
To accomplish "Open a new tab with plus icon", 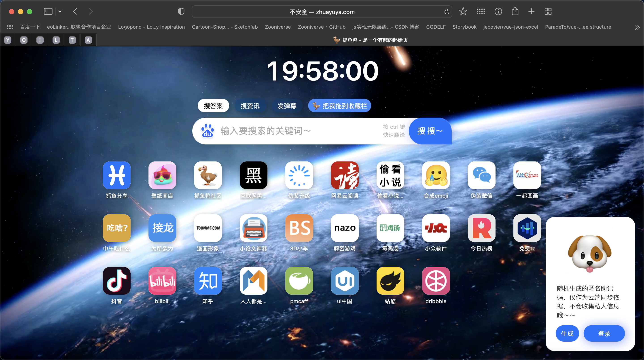I will click(531, 11).
